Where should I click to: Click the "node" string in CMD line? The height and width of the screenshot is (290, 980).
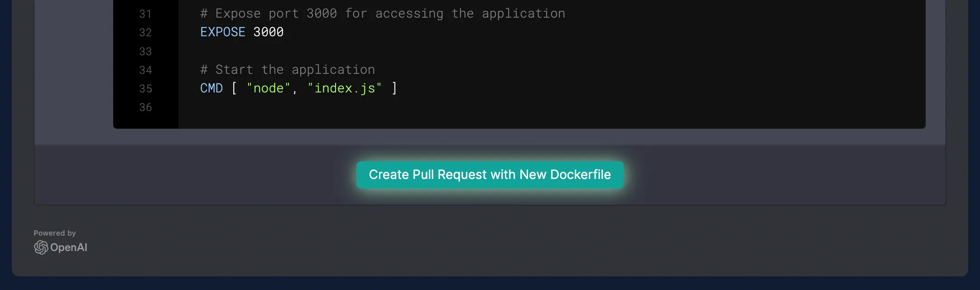(x=268, y=88)
